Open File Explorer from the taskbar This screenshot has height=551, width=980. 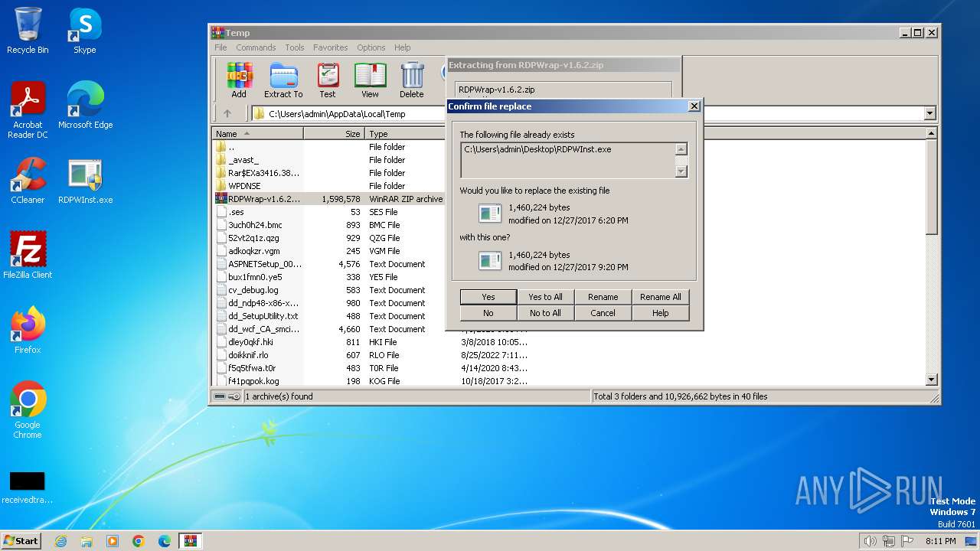pyautogui.click(x=87, y=541)
